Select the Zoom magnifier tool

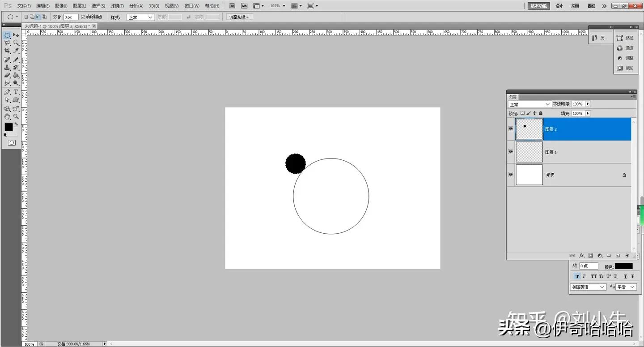coord(16,116)
